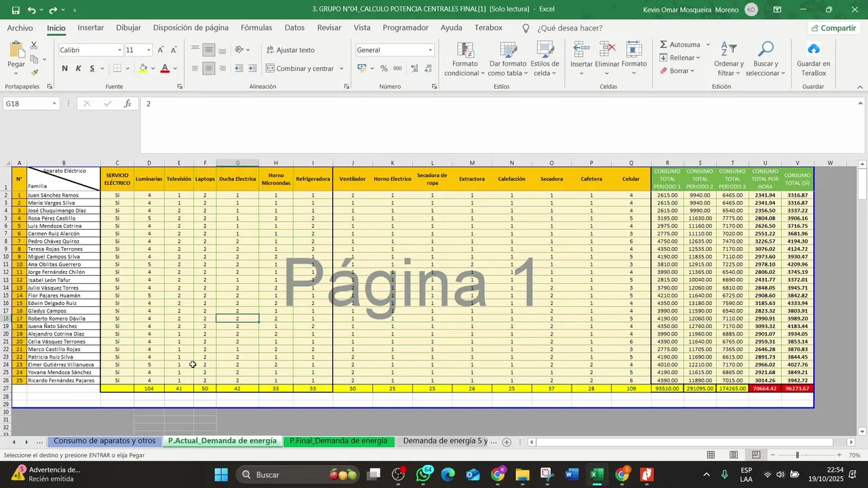This screenshot has height=488, width=868.
Task: Click the accounting number format icon
Action: (361, 68)
